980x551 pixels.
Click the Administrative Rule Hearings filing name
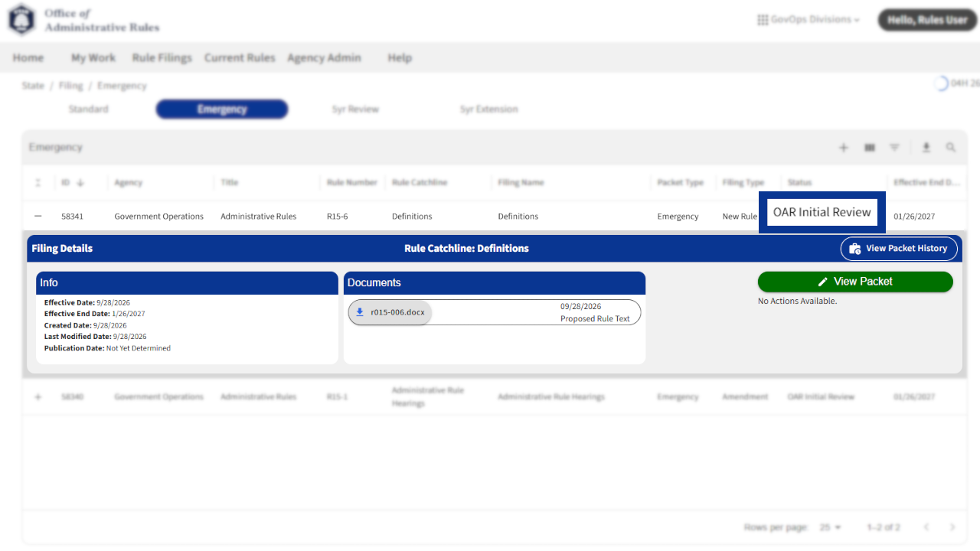[551, 397]
